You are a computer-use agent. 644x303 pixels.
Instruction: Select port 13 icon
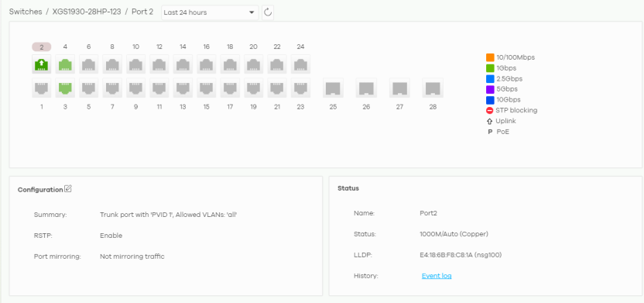pyautogui.click(x=183, y=88)
